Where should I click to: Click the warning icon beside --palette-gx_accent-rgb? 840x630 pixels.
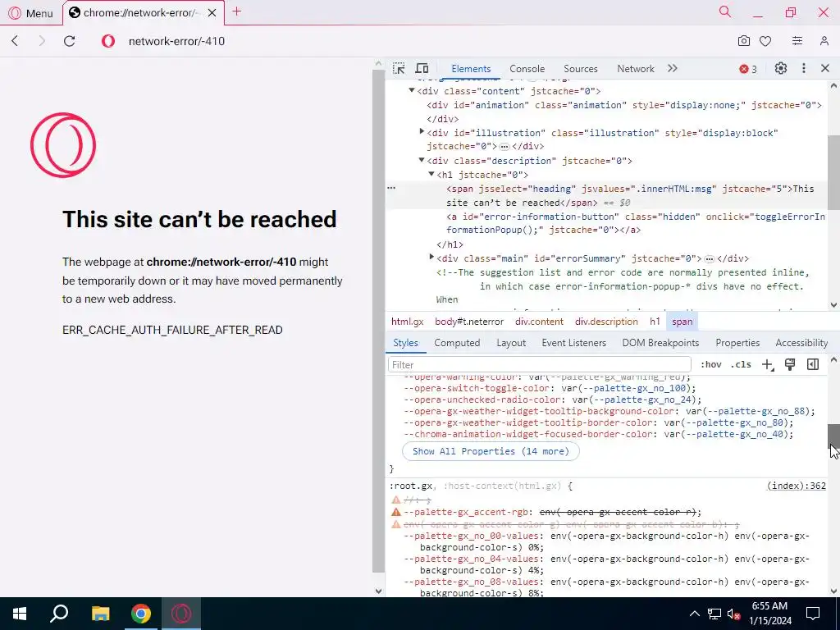pos(396,512)
